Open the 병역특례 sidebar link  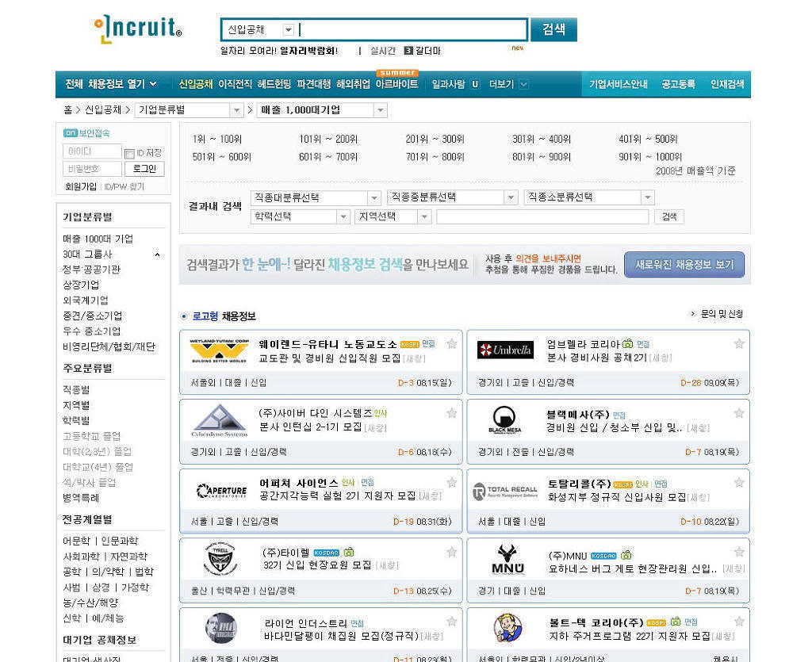81,498
